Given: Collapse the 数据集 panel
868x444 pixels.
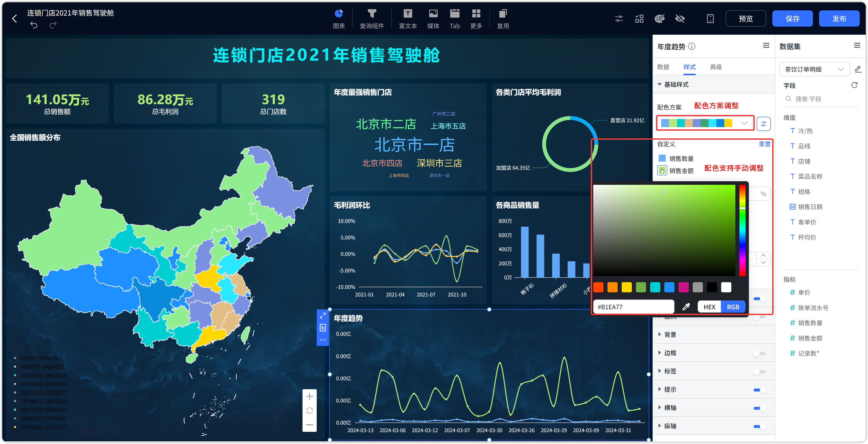Looking at the screenshot, I should [857, 46].
